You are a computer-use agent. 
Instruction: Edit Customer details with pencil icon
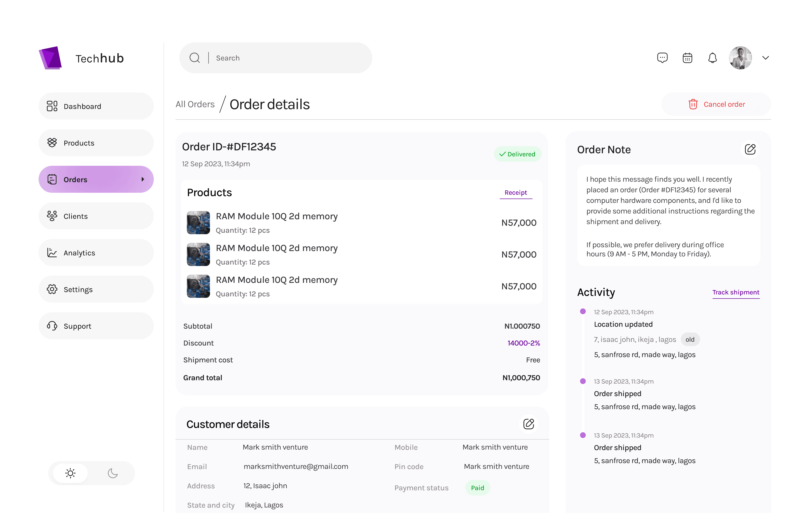point(528,424)
